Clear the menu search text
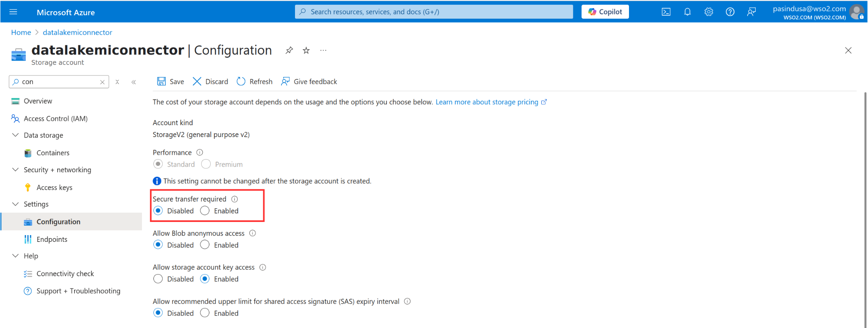The image size is (868, 328). point(102,82)
